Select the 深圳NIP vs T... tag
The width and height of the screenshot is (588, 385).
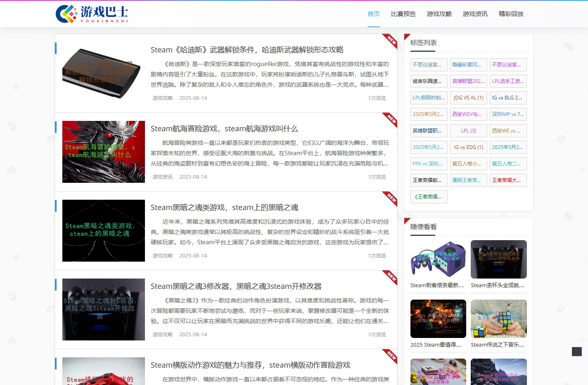tap(508, 114)
